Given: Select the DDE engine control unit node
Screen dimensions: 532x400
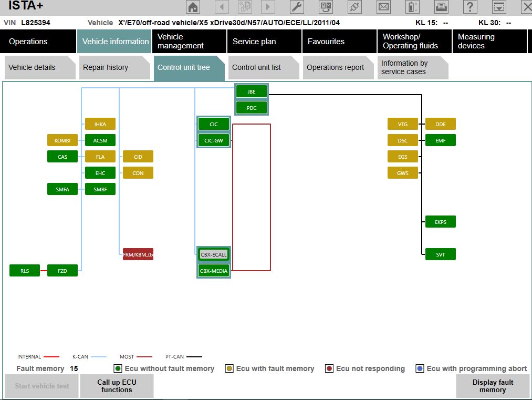Looking at the screenshot, I should pos(441,124).
